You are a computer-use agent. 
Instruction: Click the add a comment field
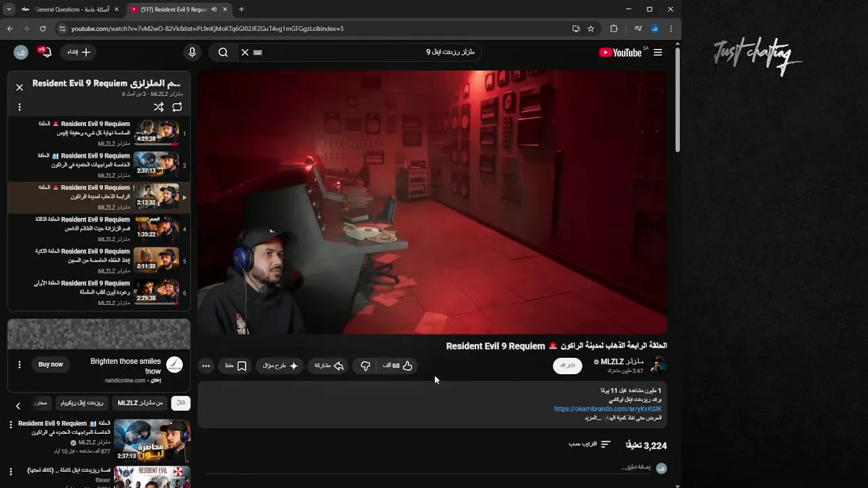tap(635, 467)
